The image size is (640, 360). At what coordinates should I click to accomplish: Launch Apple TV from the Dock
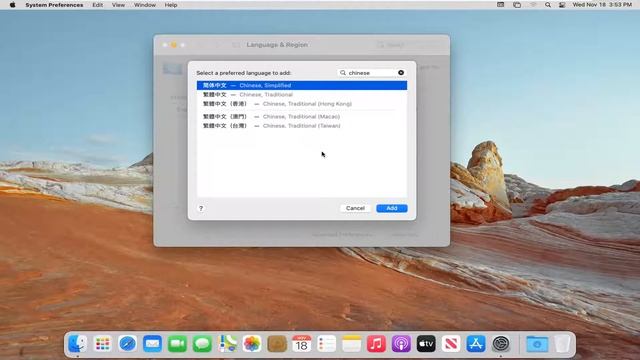[426, 344]
